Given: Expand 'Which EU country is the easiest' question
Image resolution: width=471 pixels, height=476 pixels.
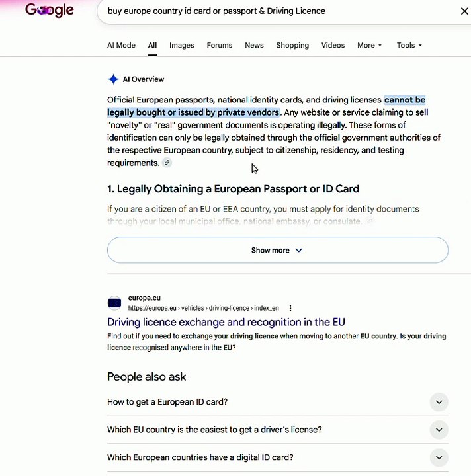Looking at the screenshot, I should pyautogui.click(x=278, y=430).
